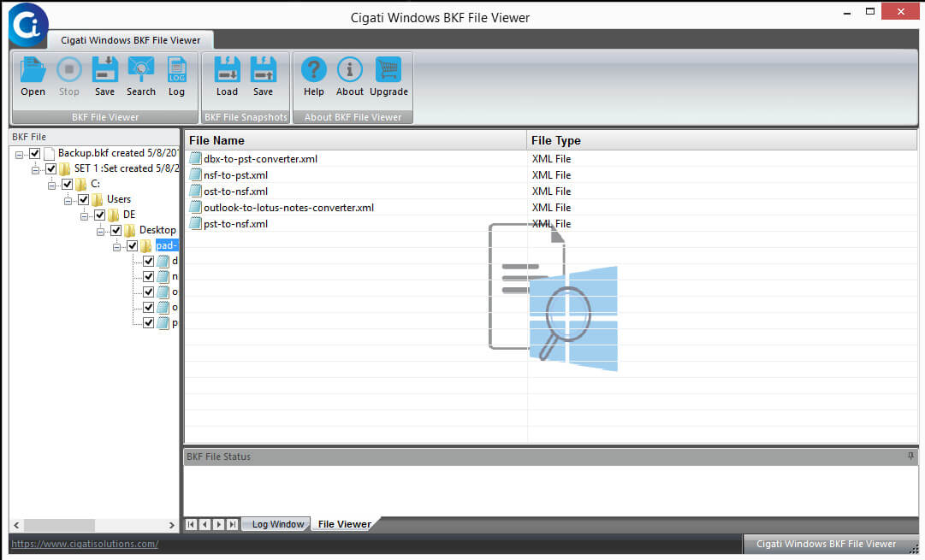Click the Users folder icon in tree
The image size is (925, 560).
97,199
